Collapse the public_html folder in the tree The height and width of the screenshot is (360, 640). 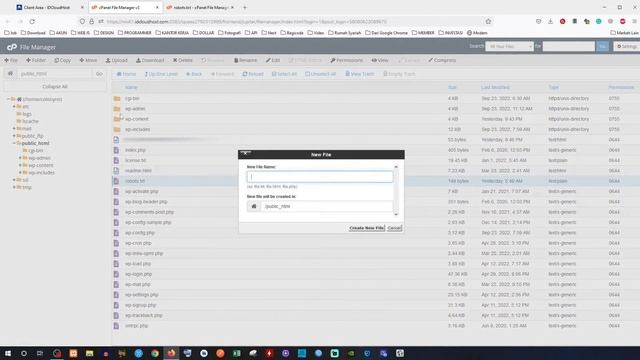pyautogui.click(x=14, y=143)
